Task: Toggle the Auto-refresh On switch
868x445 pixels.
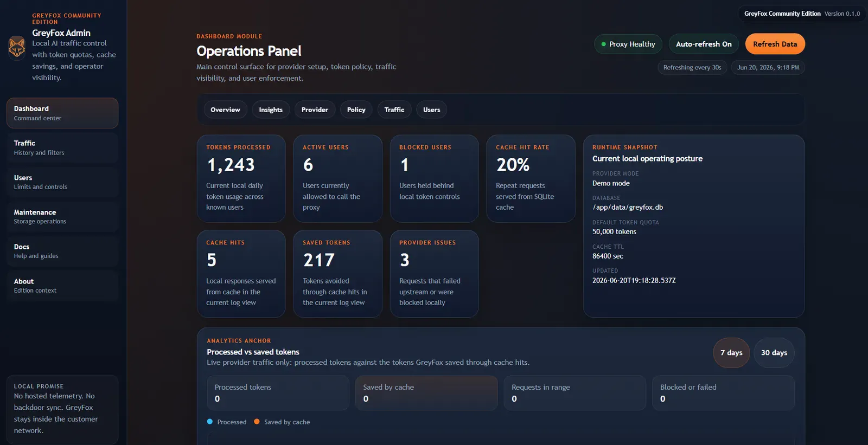Action: [704, 44]
